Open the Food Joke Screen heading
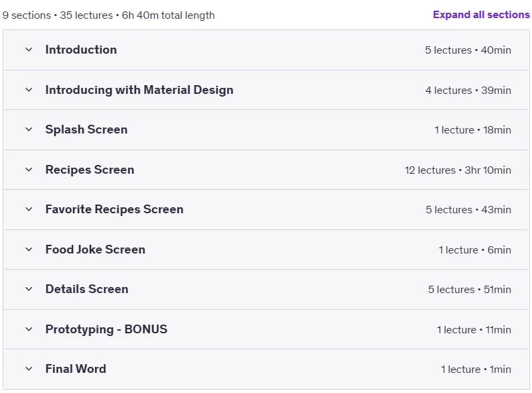This screenshot has width=532, height=393. (x=95, y=249)
